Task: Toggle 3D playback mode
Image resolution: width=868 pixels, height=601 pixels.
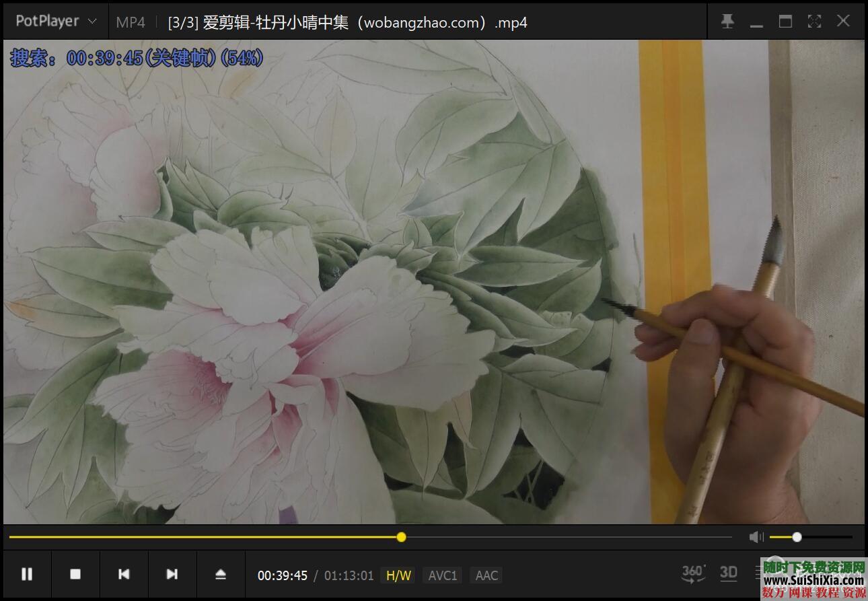Action: coord(728,573)
